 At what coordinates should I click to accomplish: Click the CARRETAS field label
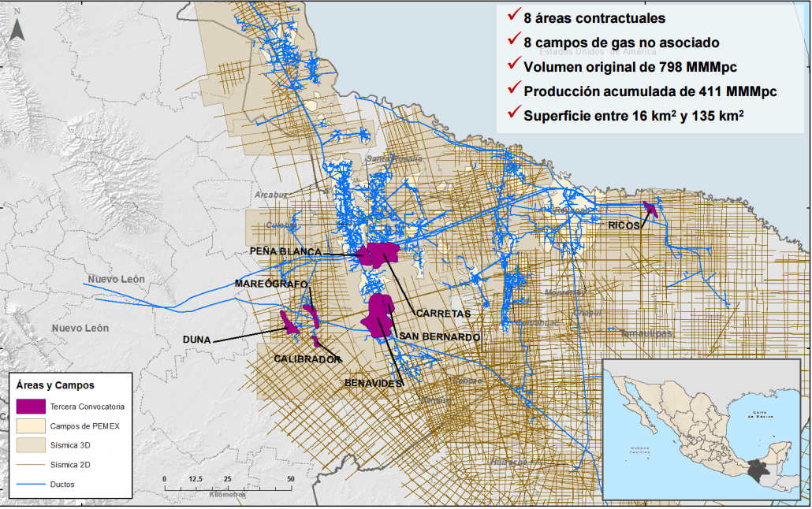443,314
